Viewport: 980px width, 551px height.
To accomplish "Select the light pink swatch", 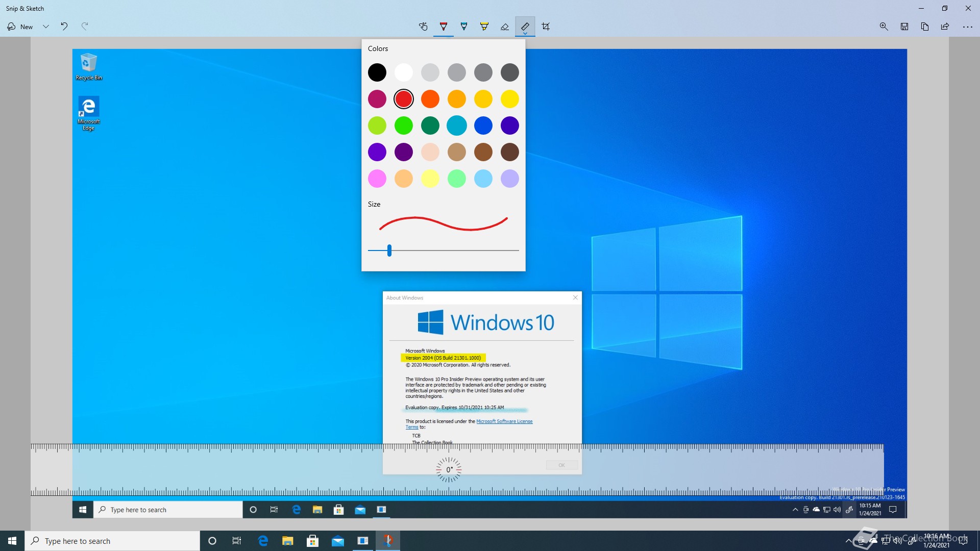I will click(x=377, y=179).
